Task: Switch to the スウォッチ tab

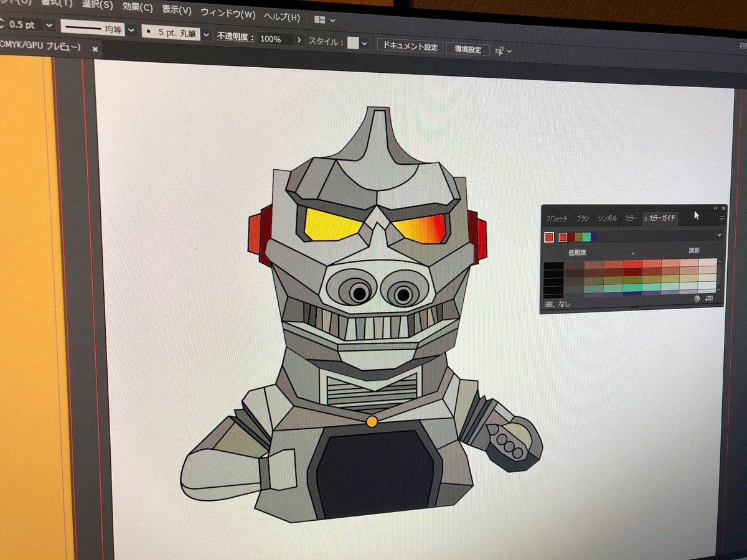Action: pyautogui.click(x=558, y=219)
